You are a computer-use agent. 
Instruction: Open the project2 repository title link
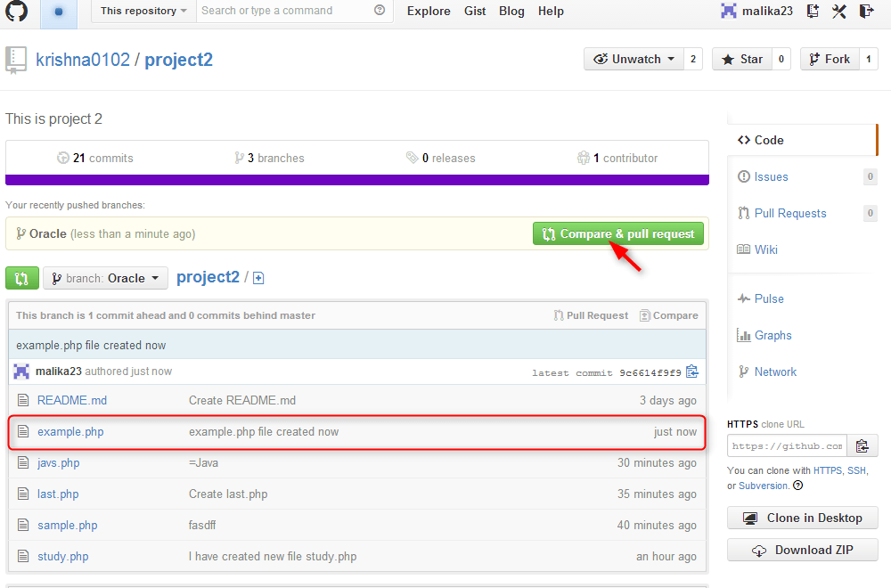tap(178, 60)
